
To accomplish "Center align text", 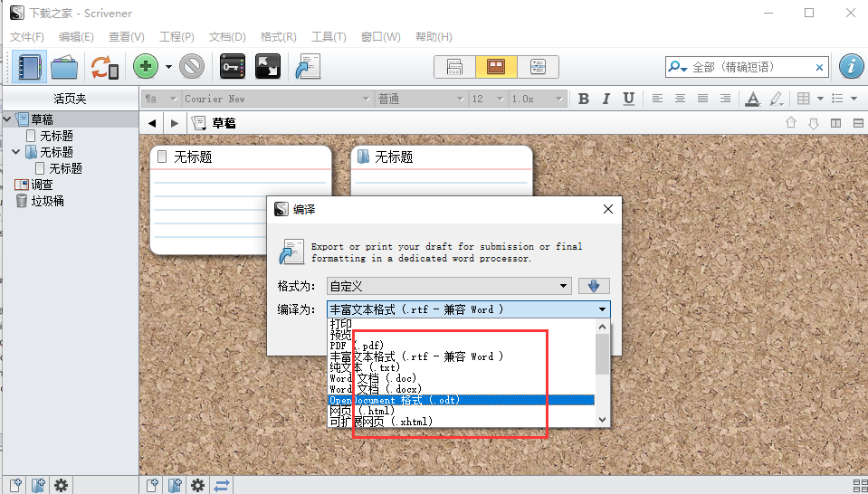I will coord(680,99).
